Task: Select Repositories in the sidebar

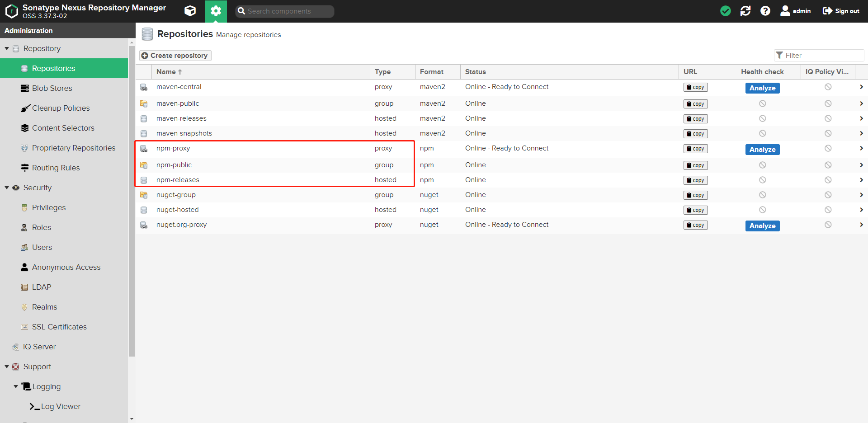Action: [x=64, y=68]
